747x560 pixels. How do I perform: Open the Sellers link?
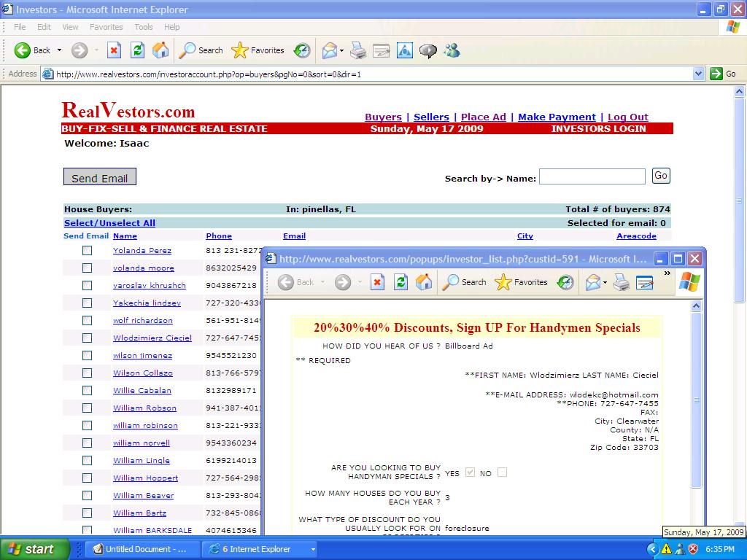431,117
